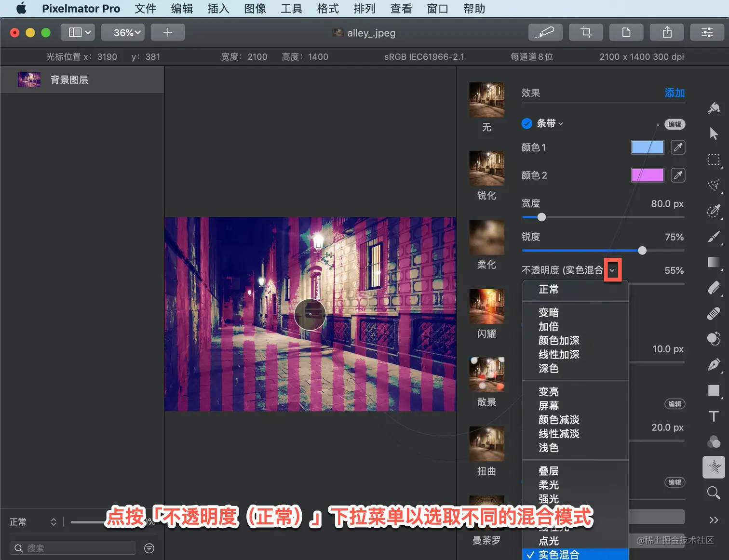729x560 pixels.
Task: Click the plus add button in toolbar
Action: 168,32
